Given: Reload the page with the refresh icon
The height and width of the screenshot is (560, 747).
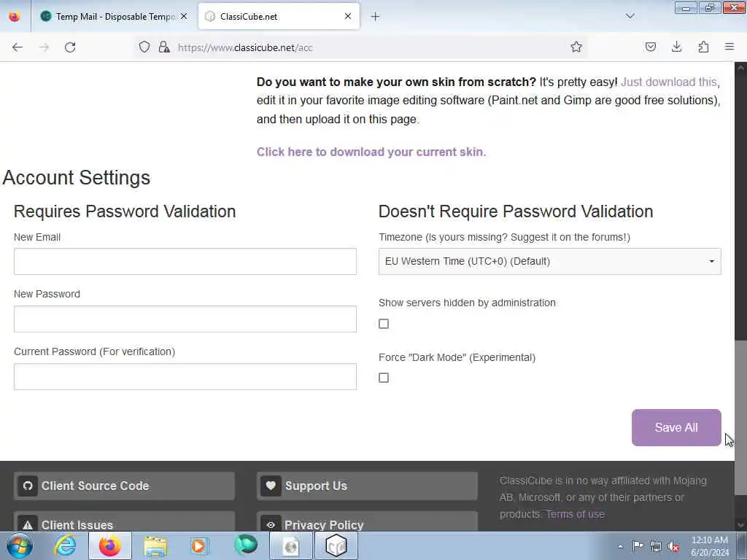Looking at the screenshot, I should (x=70, y=47).
